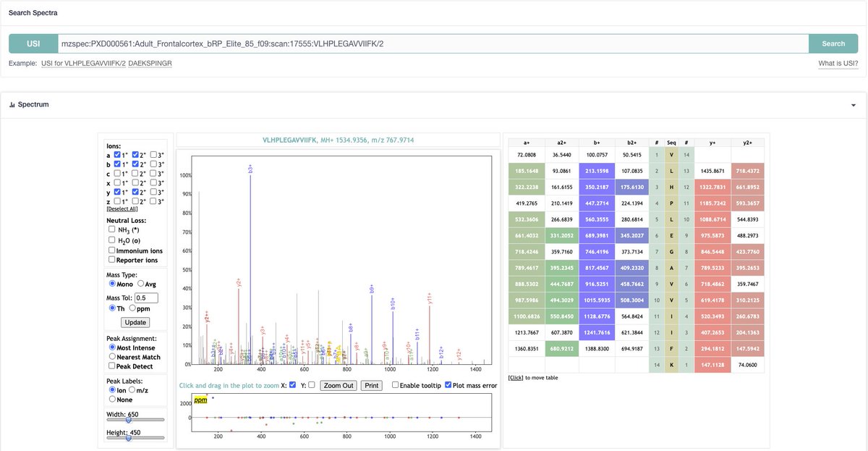Click the Zoom Out button

tap(339, 385)
